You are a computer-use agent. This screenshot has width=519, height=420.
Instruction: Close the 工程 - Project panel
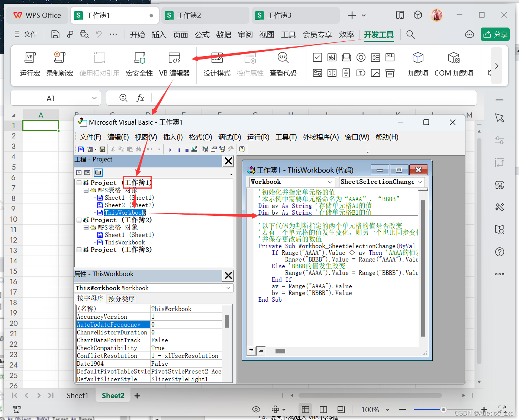[228, 161]
